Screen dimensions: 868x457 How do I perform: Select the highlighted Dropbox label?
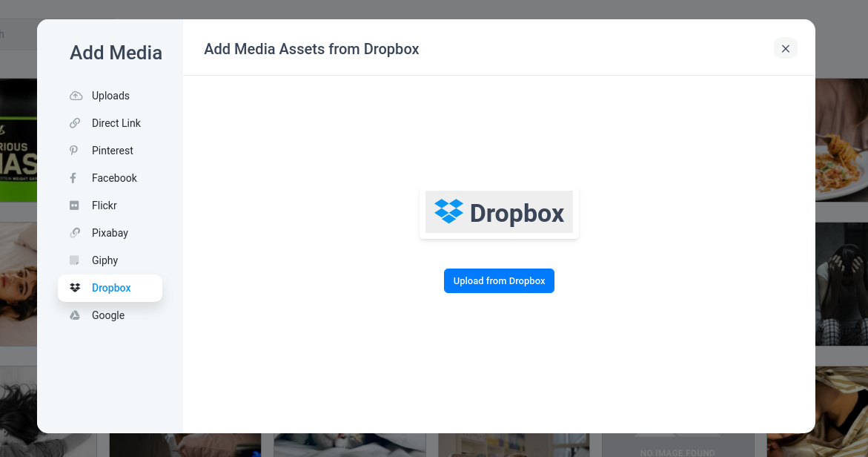111,288
